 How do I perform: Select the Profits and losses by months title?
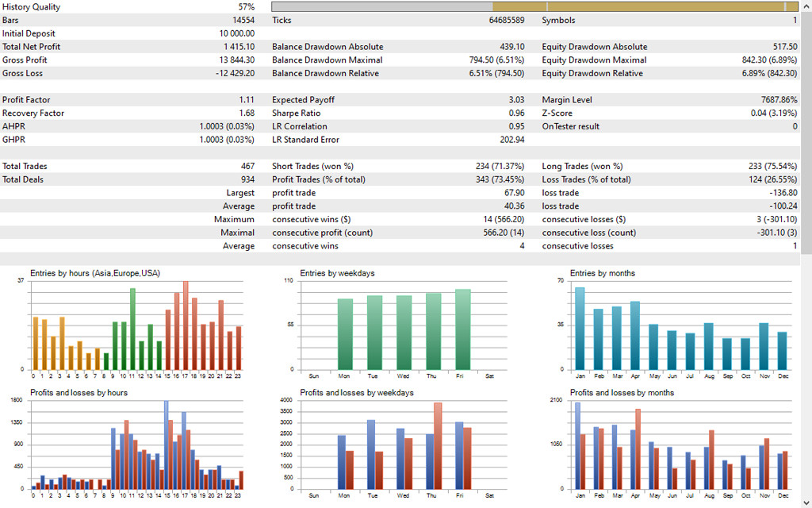pyautogui.click(x=622, y=393)
